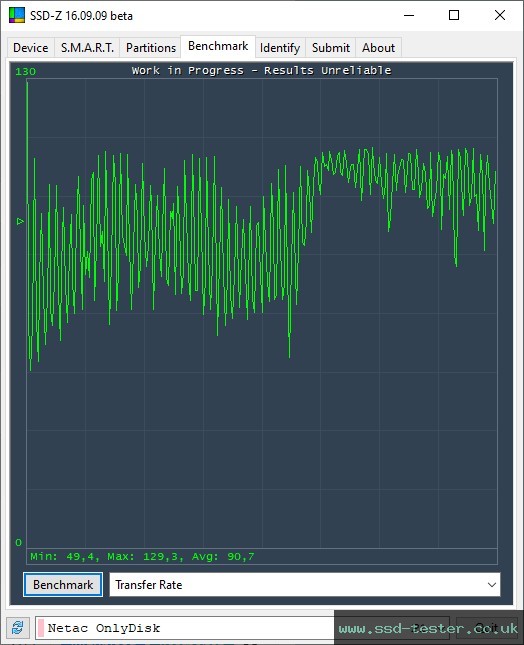Click the Work in Progress heading
Image resolution: width=524 pixels, height=645 pixels.
261,70
